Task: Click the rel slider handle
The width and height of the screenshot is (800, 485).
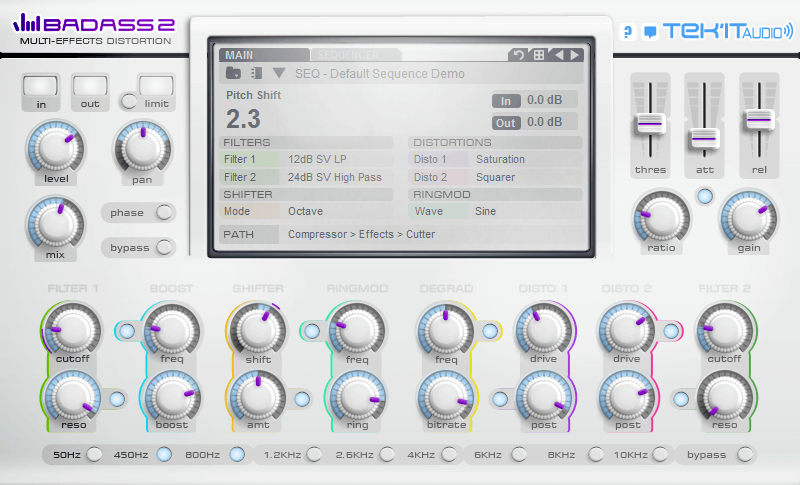Action: tap(759, 119)
